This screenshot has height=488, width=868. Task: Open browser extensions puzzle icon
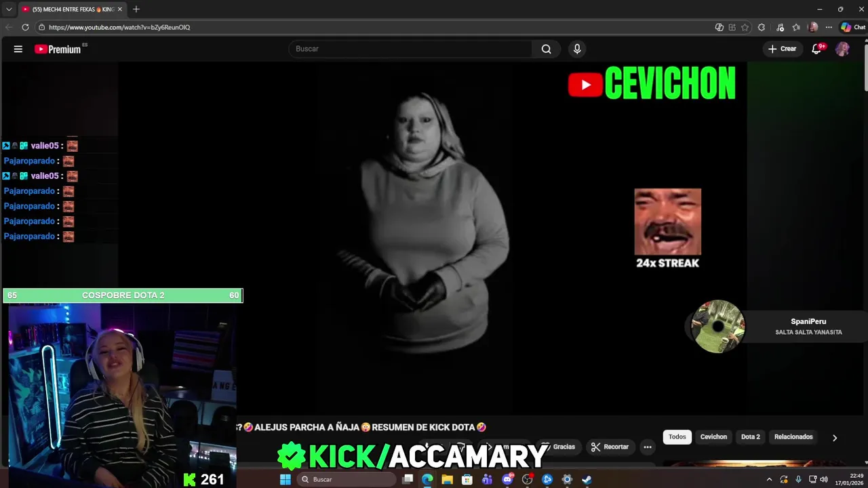tap(762, 27)
